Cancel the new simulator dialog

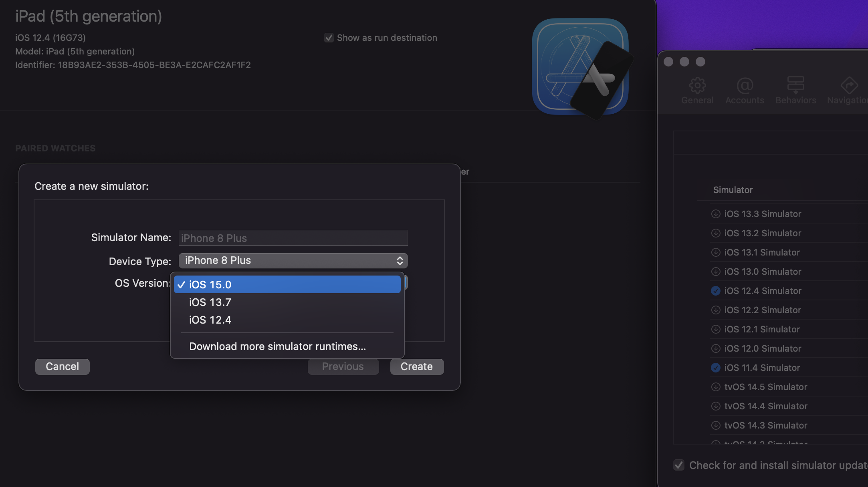coord(62,367)
